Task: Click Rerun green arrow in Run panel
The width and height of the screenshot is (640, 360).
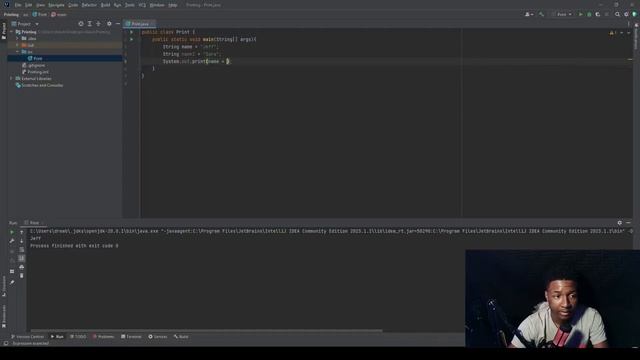Action: [x=12, y=232]
